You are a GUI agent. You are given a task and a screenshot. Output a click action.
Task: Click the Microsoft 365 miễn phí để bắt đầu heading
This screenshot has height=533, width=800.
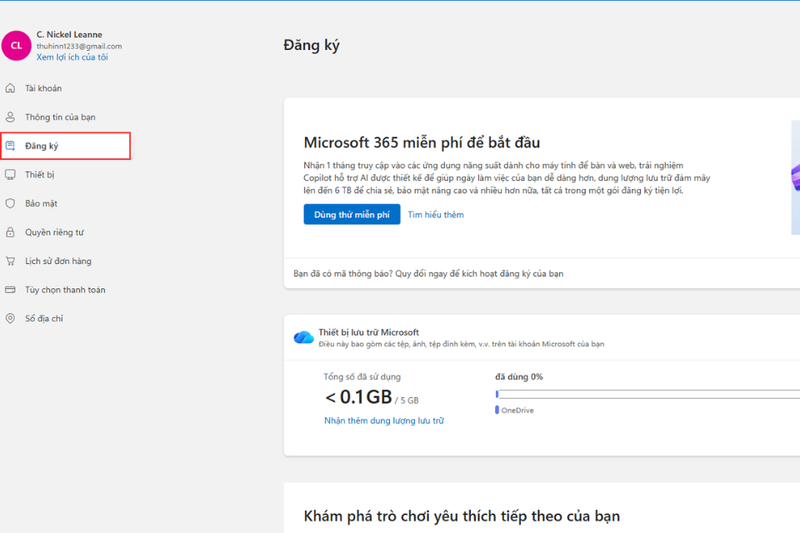[422, 142]
